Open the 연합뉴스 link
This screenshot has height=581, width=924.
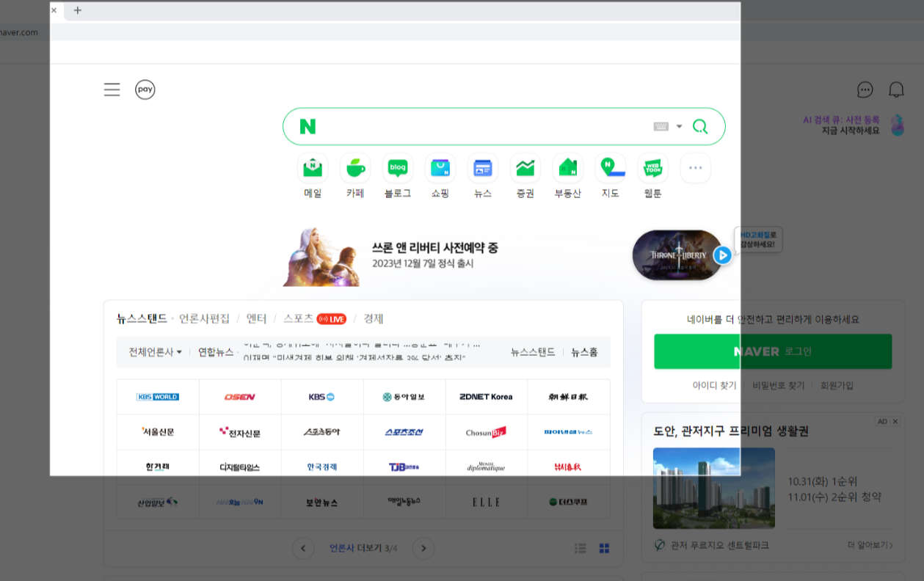tap(216, 352)
